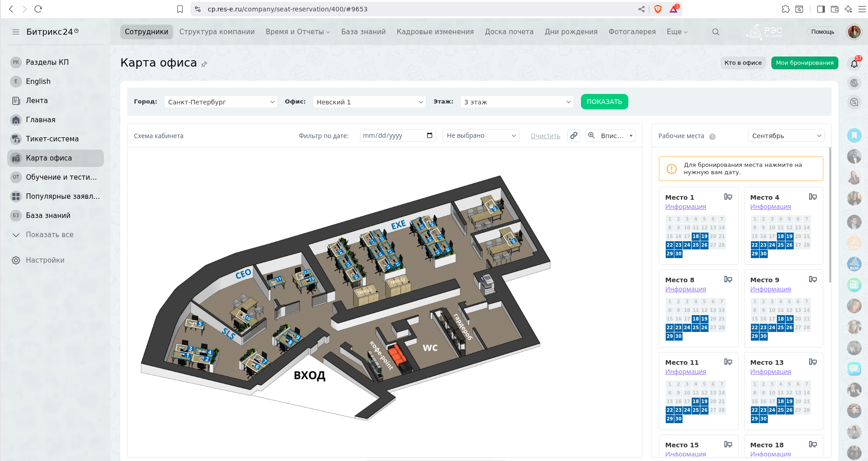
Task: Open notifications bell icon
Action: coord(854,64)
